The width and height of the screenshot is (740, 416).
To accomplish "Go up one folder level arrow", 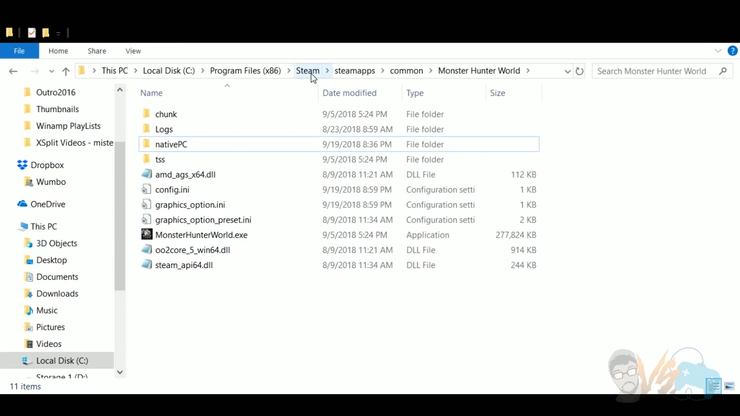I will (66, 71).
